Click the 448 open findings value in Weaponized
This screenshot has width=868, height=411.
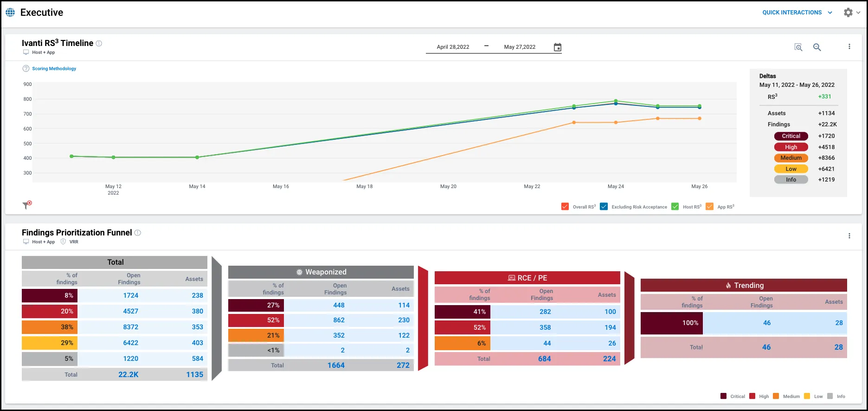[339, 305]
